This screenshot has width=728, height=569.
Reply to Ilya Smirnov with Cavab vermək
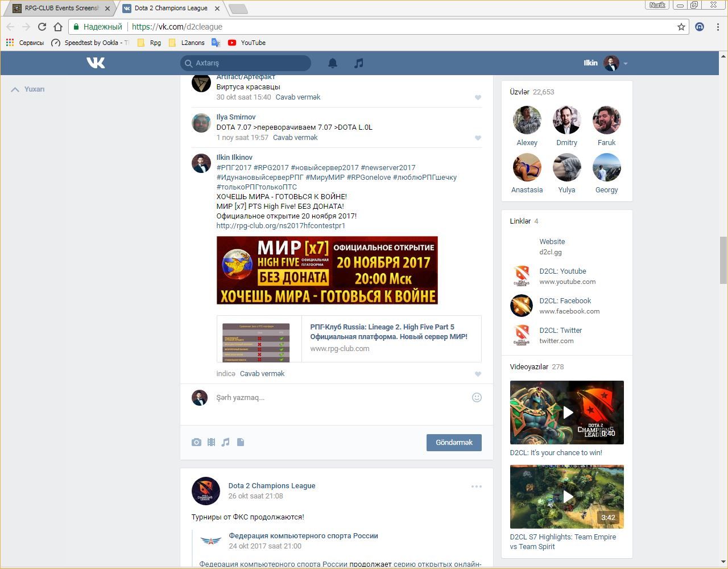pos(295,138)
